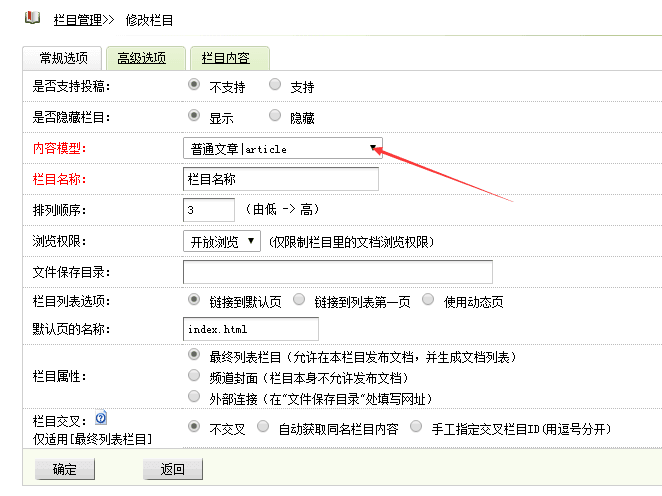
Task: Click the help icon next to 栏目交叉
Action: click(101, 420)
